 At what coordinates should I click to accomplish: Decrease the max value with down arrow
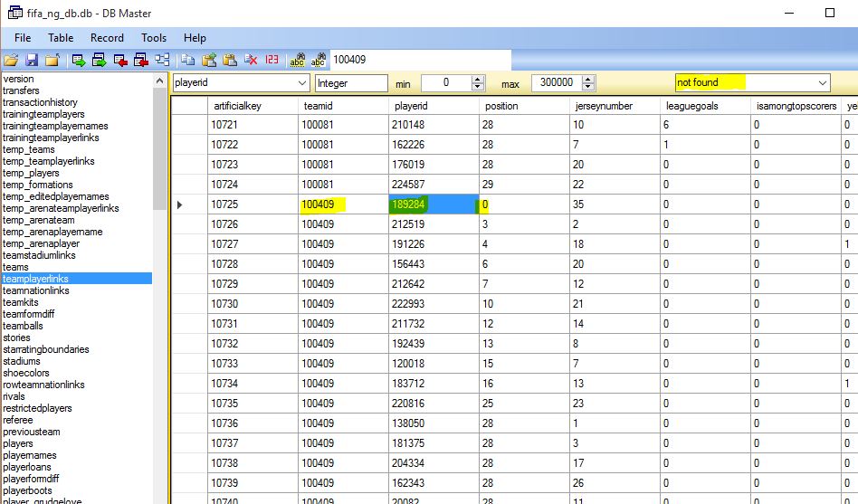tap(588, 87)
